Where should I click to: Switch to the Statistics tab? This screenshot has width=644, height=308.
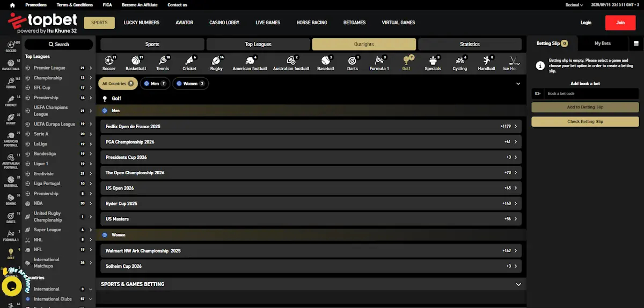click(470, 44)
